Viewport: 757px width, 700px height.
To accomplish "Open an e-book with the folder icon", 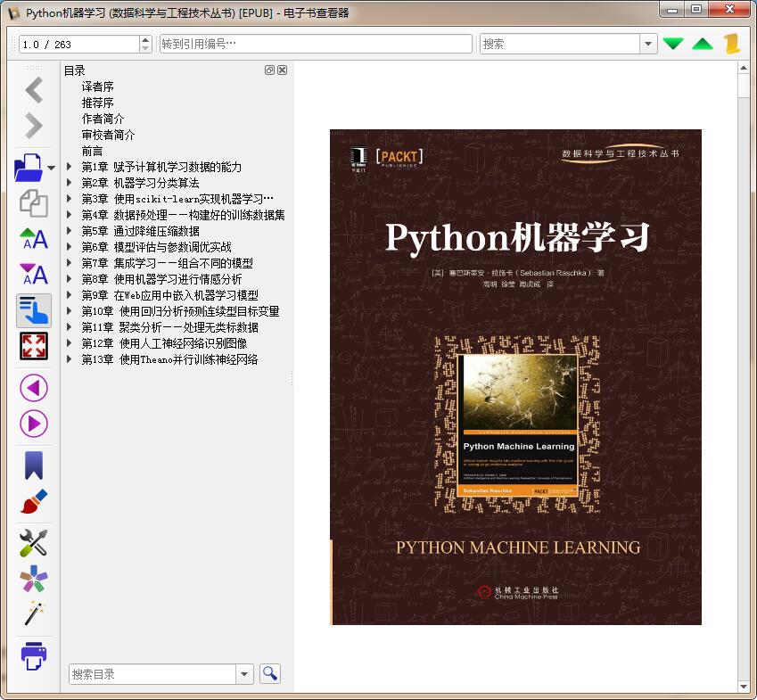I will click(x=29, y=168).
